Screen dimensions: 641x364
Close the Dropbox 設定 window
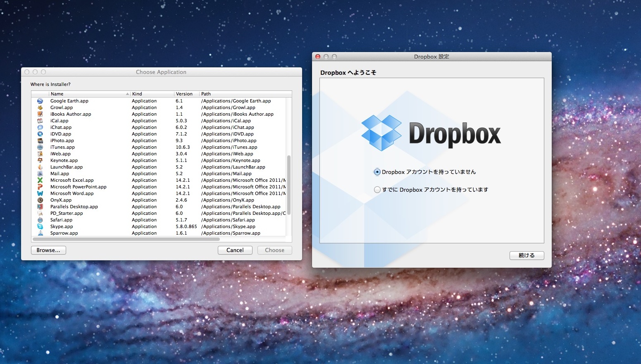tap(318, 57)
